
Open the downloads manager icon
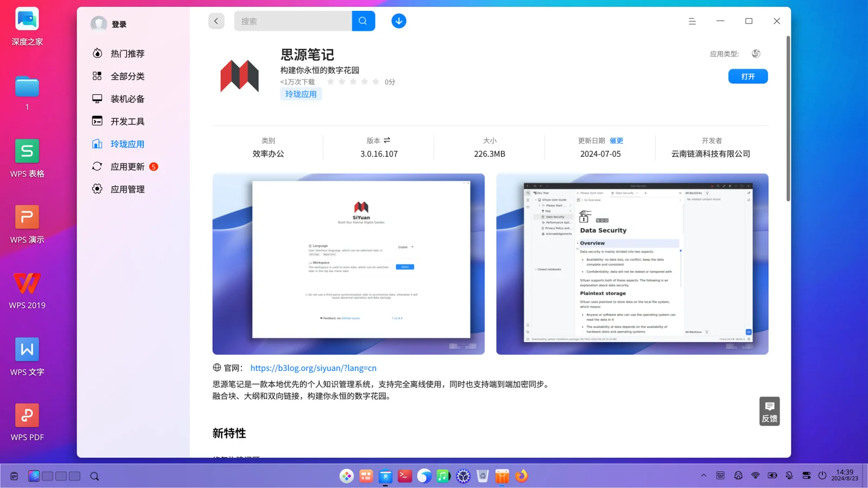pos(399,21)
